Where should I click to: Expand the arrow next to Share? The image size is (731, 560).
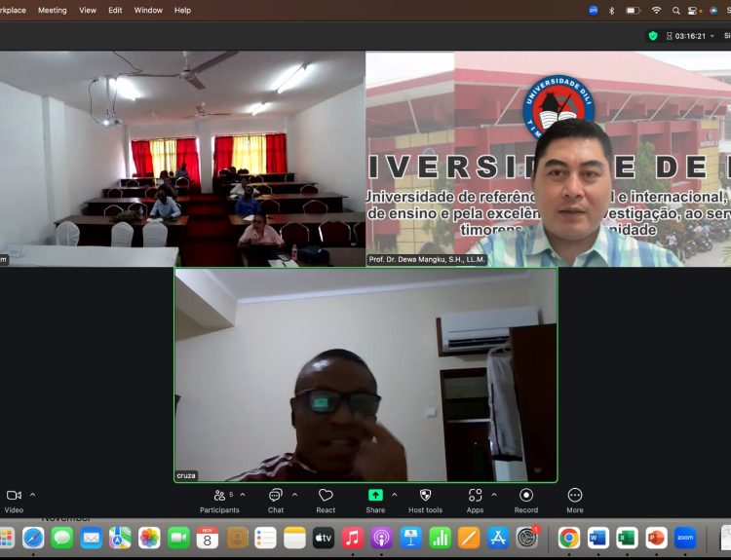tap(395, 495)
